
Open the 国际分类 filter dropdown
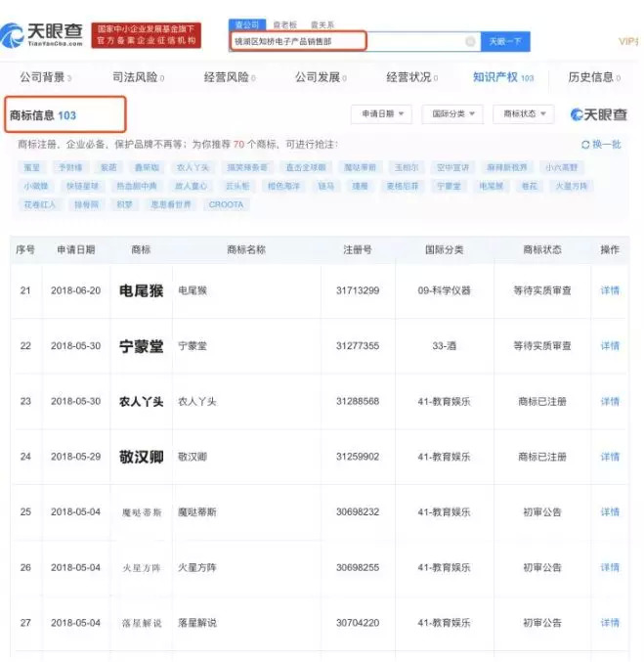(451, 114)
